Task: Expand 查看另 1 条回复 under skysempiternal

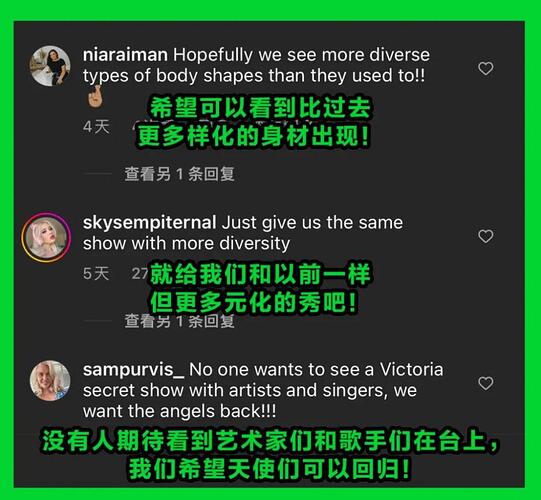Action: pyautogui.click(x=179, y=321)
